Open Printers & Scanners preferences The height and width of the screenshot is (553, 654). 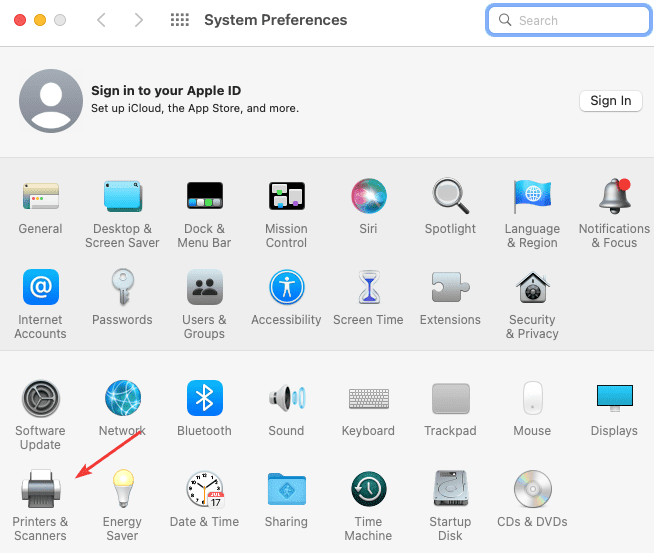pos(40,490)
